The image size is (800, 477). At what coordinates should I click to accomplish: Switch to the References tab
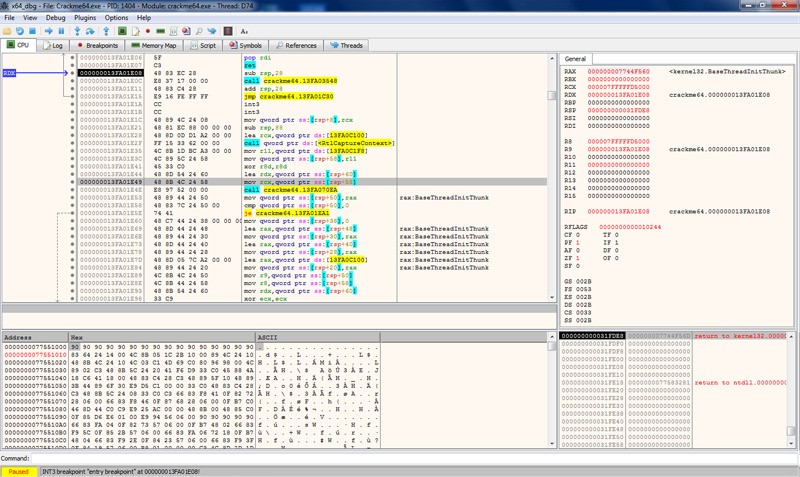(x=296, y=45)
